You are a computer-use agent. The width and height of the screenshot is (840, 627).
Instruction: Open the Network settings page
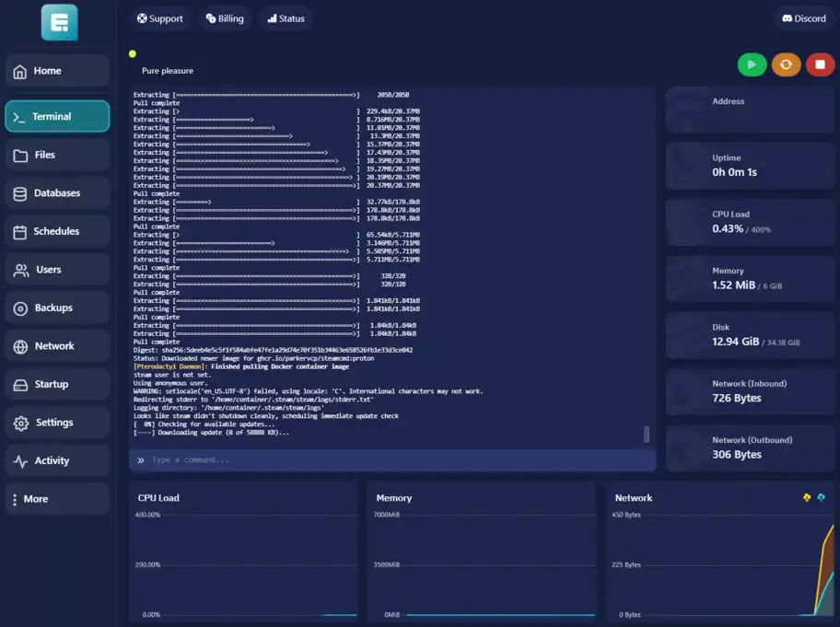pos(57,346)
